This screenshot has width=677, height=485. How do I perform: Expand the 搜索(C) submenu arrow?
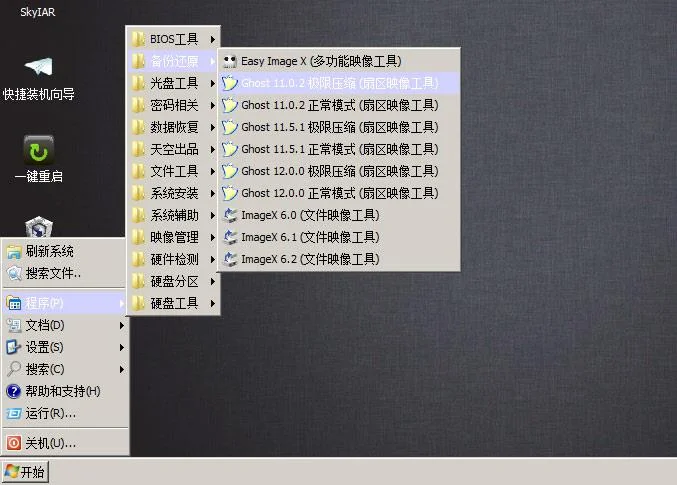(x=122, y=370)
